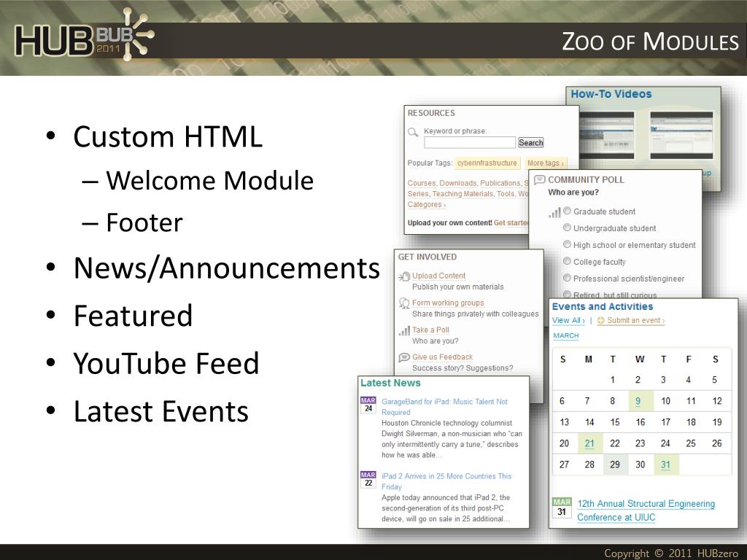Select March 21 in the calendar
747x560 pixels.
tap(589, 443)
